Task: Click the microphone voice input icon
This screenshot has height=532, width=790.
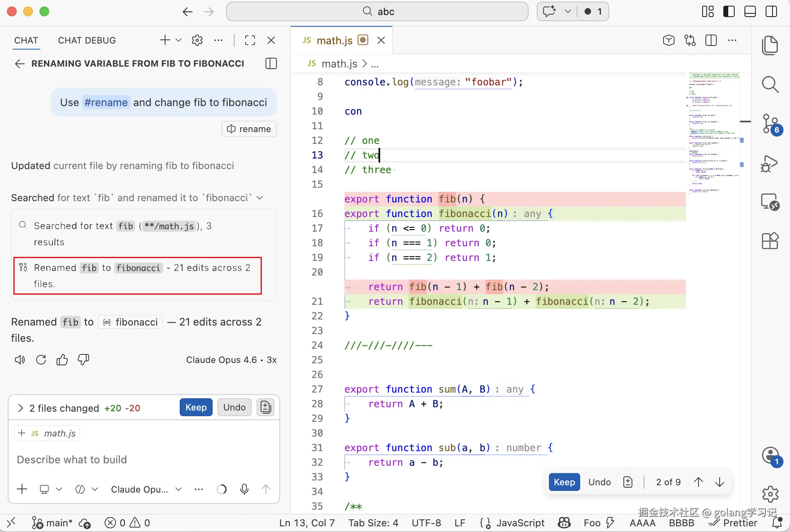Action: pos(244,489)
